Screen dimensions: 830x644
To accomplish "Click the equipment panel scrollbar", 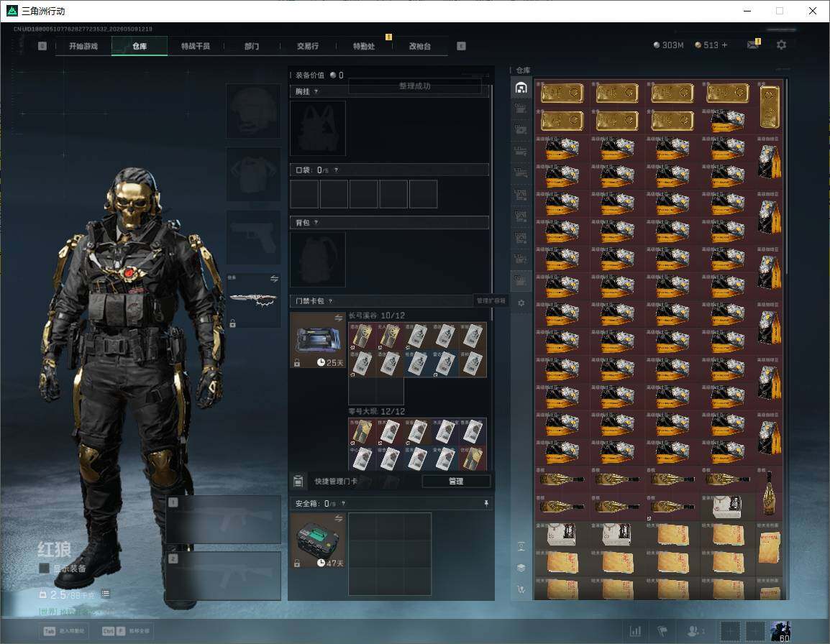I will 492,201.
